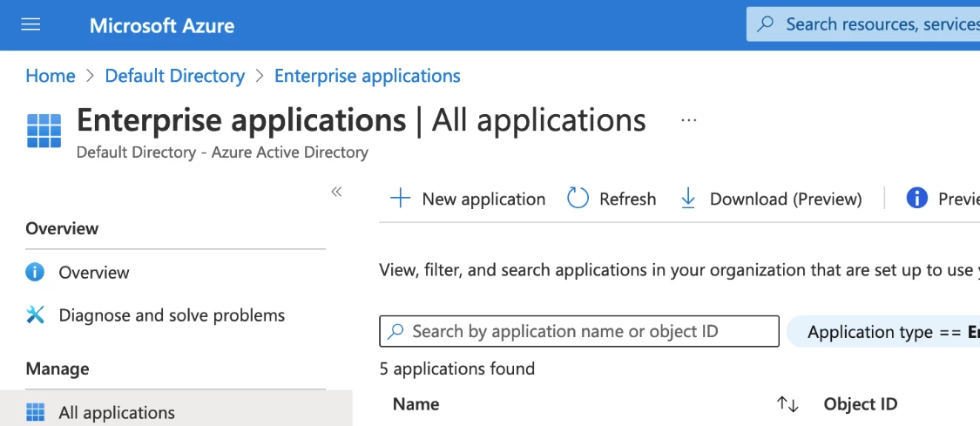Collapse the sidebar with double chevron
980x426 pixels.
pos(336,191)
